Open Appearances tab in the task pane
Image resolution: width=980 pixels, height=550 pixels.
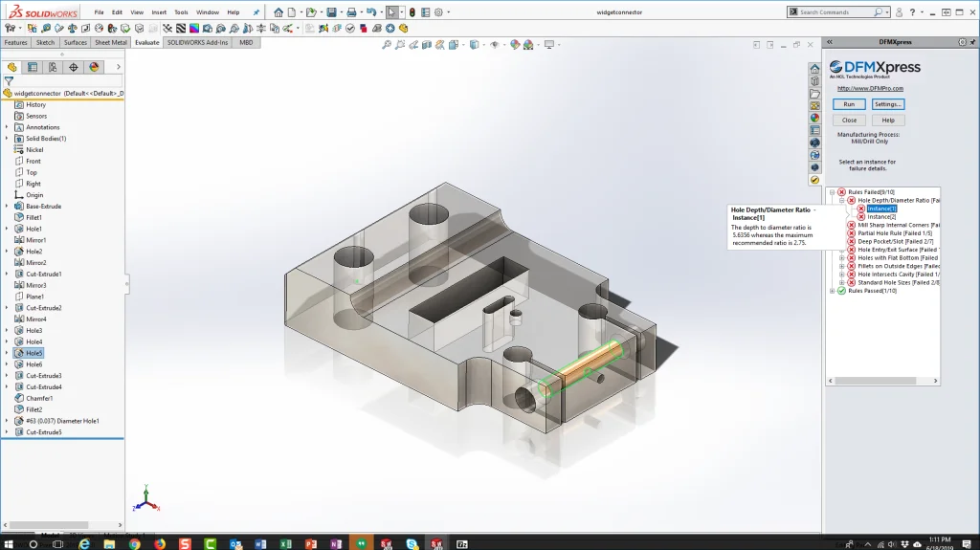[814, 118]
